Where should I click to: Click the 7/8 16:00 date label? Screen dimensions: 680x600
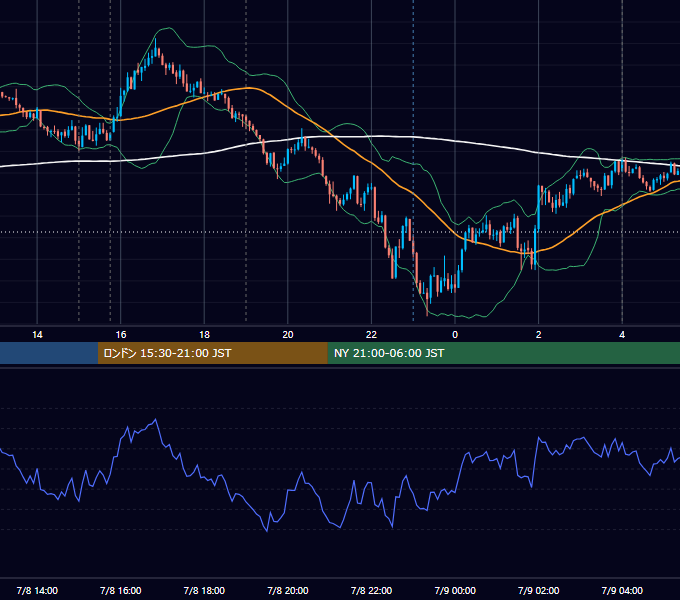tap(121, 590)
